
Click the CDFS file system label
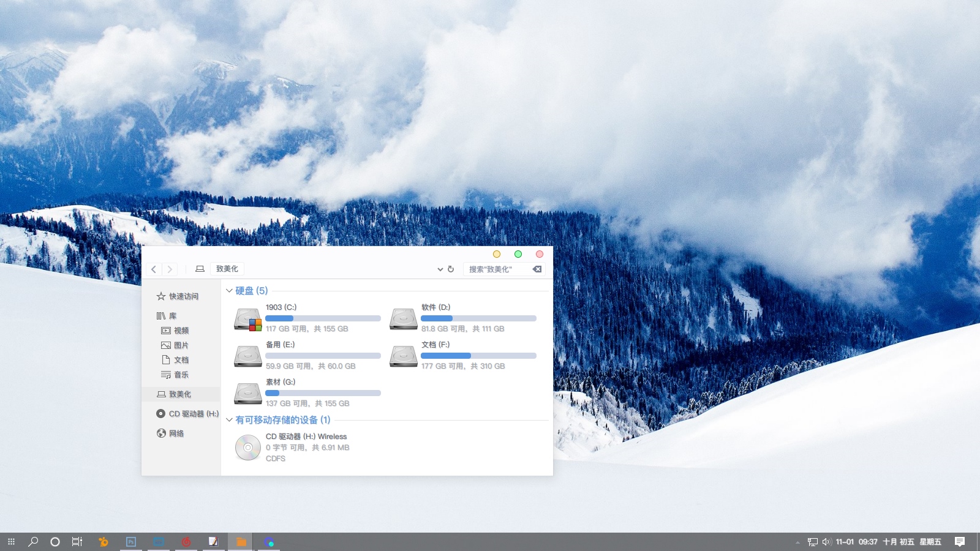tap(276, 459)
